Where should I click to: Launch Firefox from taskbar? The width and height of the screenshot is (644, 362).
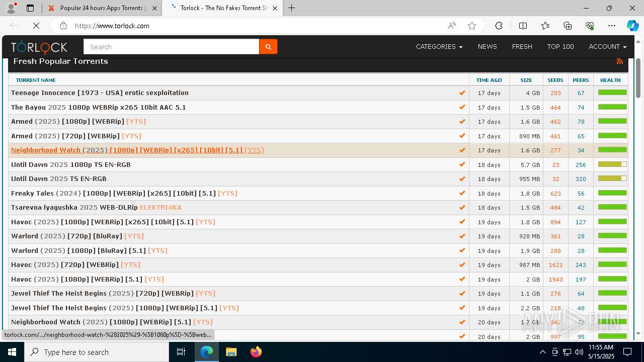(256, 352)
